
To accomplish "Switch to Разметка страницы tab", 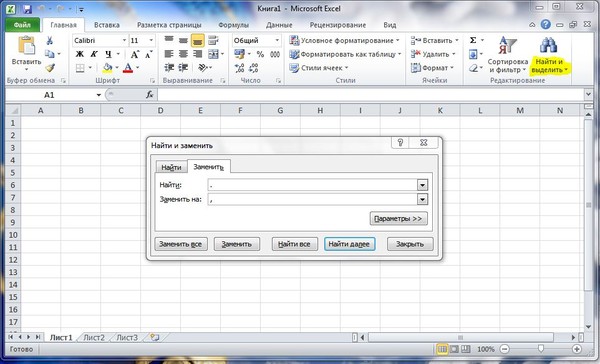I will tap(169, 25).
